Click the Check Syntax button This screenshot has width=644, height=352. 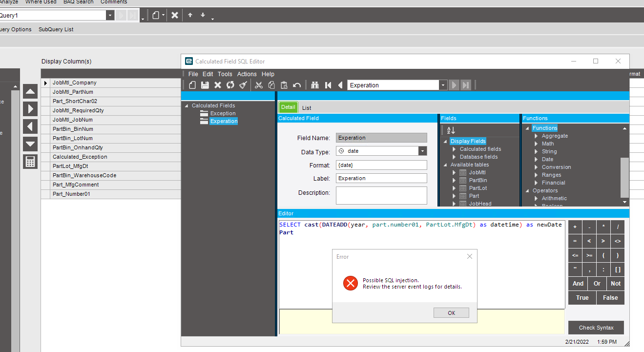click(596, 328)
